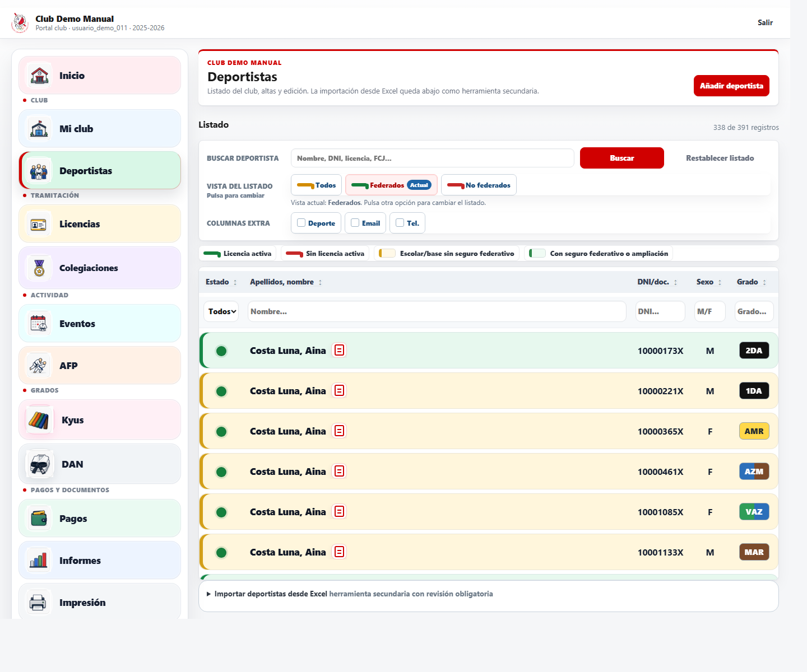This screenshot has width=807, height=672.
Task: Focus the Buscar deportista search field
Action: coord(433,158)
